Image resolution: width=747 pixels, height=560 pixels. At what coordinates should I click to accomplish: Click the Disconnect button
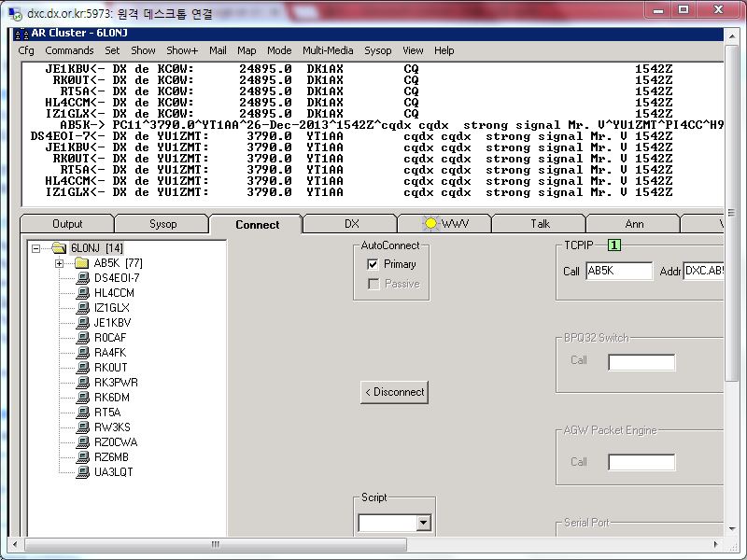click(x=394, y=392)
